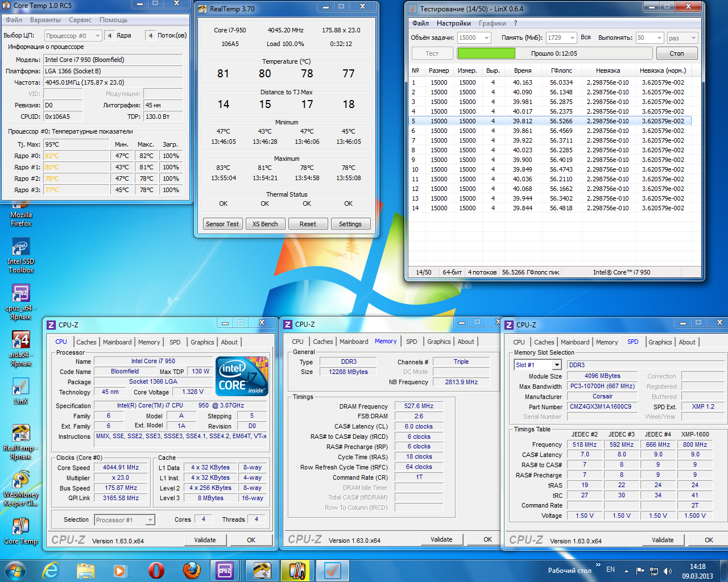Viewport: 728px width, 582px height.
Task: Open Core Temp Файл menu
Action: pos(14,20)
